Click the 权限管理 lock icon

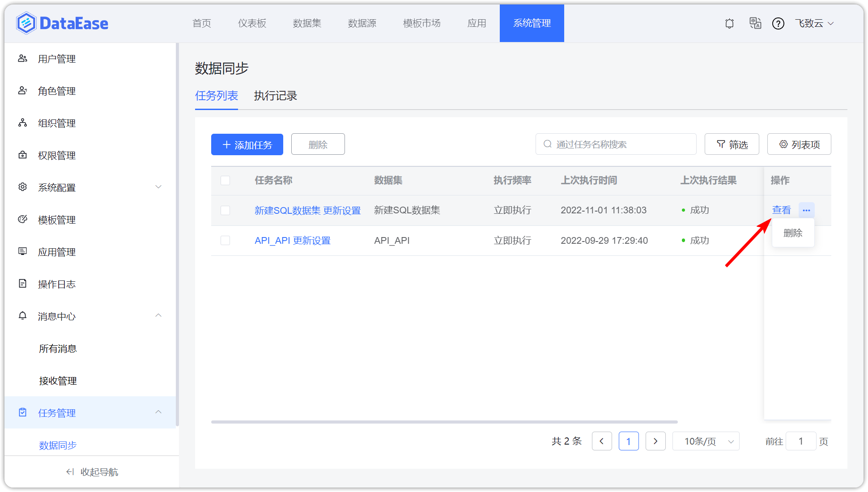click(x=22, y=155)
